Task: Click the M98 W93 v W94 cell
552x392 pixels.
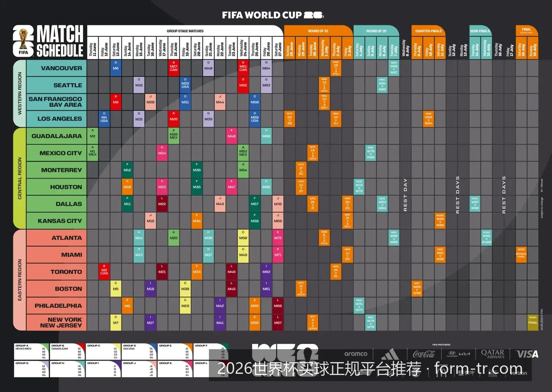Action: click(x=429, y=119)
